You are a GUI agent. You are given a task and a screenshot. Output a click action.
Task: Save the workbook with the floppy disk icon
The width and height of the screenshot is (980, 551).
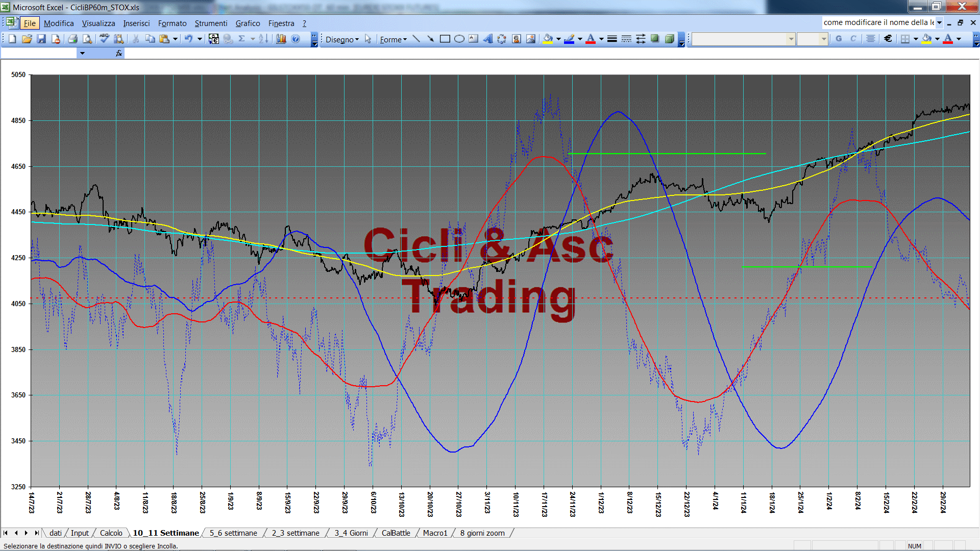[41, 39]
